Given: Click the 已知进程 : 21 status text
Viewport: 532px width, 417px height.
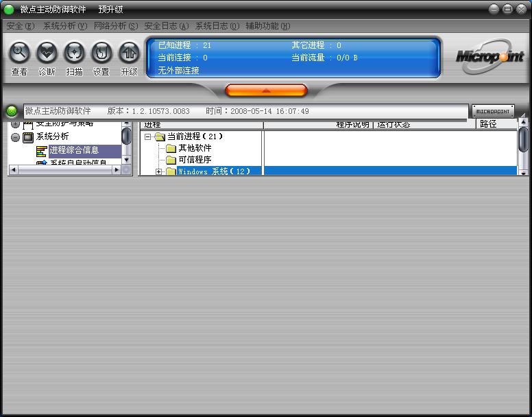Looking at the screenshot, I should coord(184,45).
